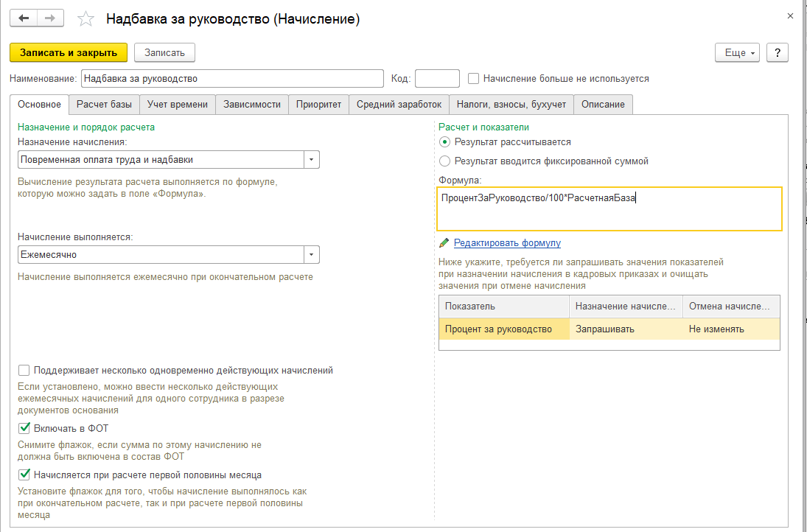This screenshot has height=532, width=807.
Task: Click the forward navigation arrow
Action: (x=49, y=18)
